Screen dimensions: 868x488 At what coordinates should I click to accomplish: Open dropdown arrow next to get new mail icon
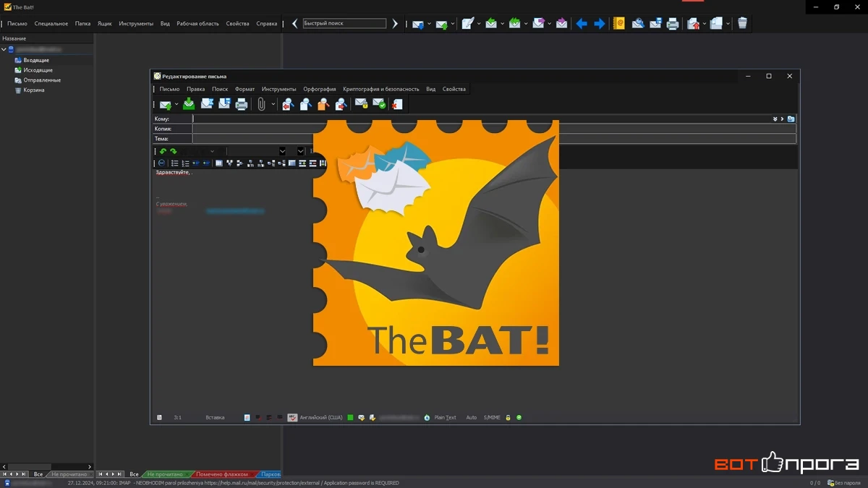429,24
